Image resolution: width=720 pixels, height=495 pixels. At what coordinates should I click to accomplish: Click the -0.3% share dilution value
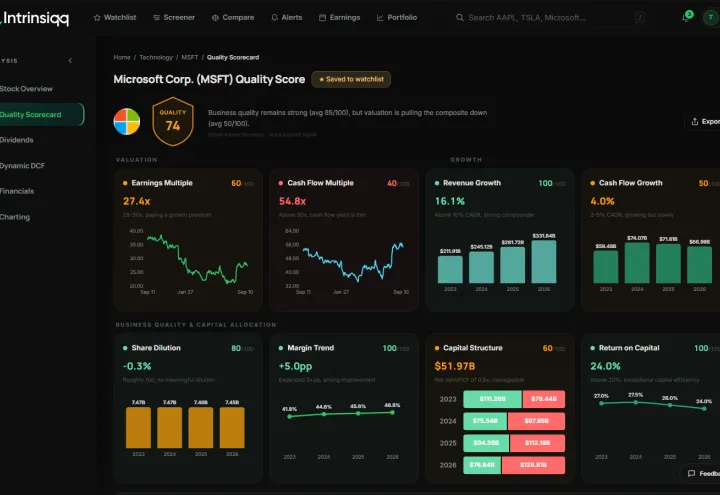[137, 366]
